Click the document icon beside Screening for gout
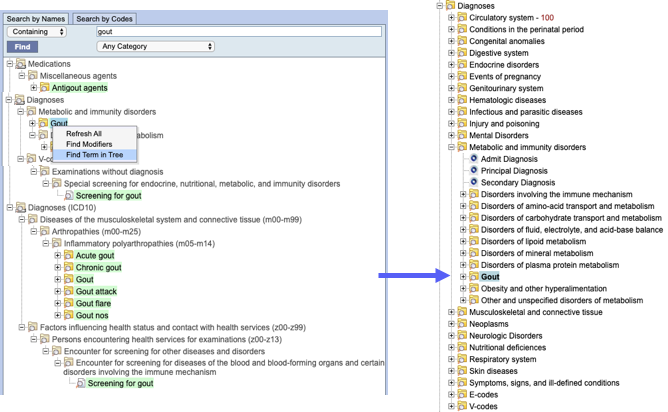This screenshot has height=412, width=668. click(69, 195)
